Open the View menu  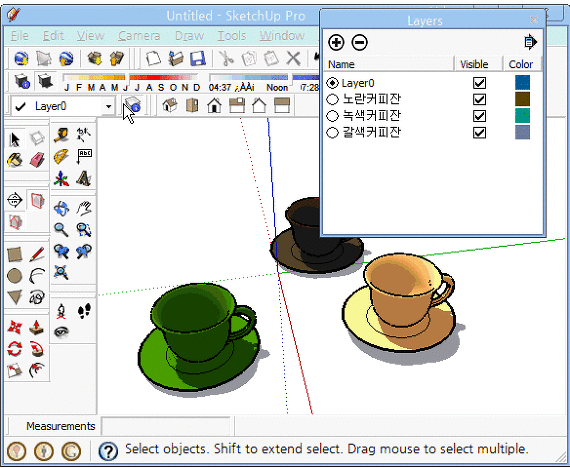[91, 36]
